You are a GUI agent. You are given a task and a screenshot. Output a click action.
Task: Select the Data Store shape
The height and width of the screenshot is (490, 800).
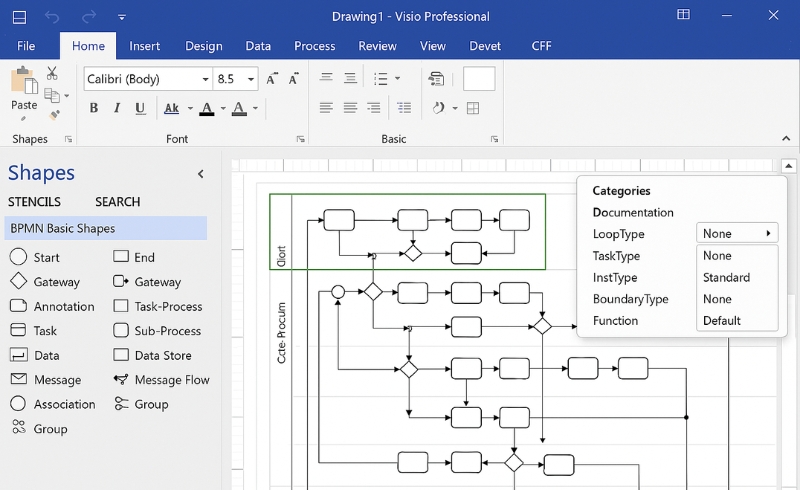click(x=153, y=355)
